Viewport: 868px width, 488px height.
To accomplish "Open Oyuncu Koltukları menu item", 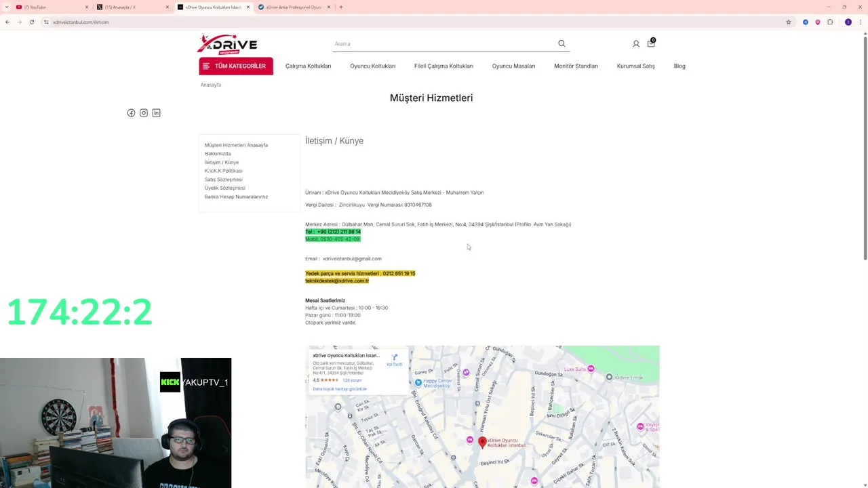I will [x=372, y=66].
